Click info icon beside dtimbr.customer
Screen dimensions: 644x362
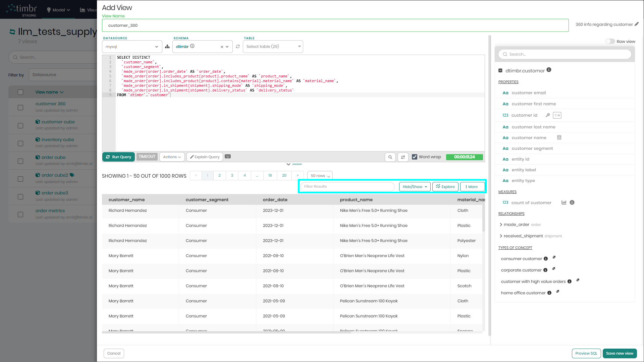pos(549,70)
